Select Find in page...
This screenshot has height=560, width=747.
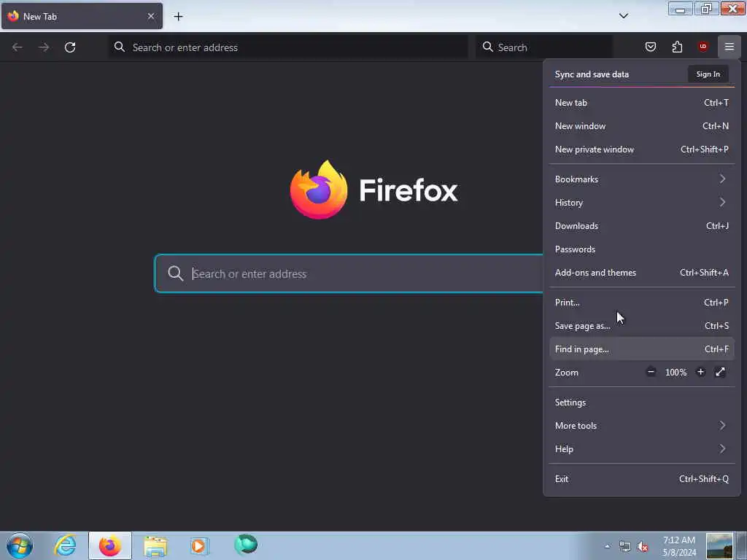point(642,349)
